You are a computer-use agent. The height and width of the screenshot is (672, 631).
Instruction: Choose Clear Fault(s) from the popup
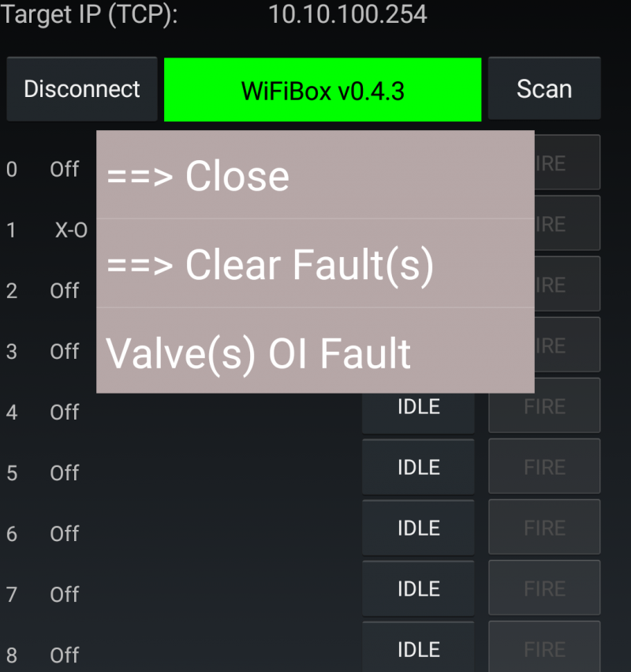click(x=315, y=264)
